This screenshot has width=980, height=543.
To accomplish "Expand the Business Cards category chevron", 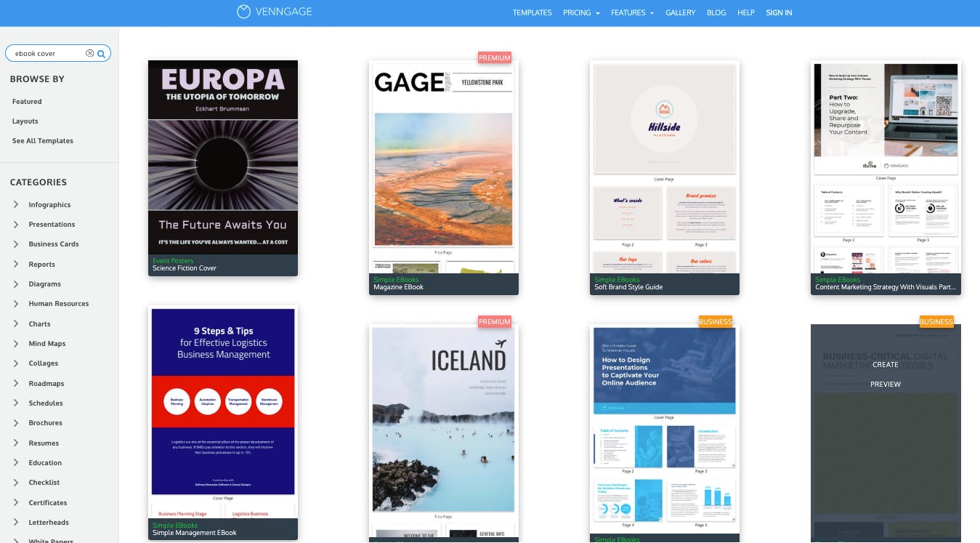I will coord(16,244).
